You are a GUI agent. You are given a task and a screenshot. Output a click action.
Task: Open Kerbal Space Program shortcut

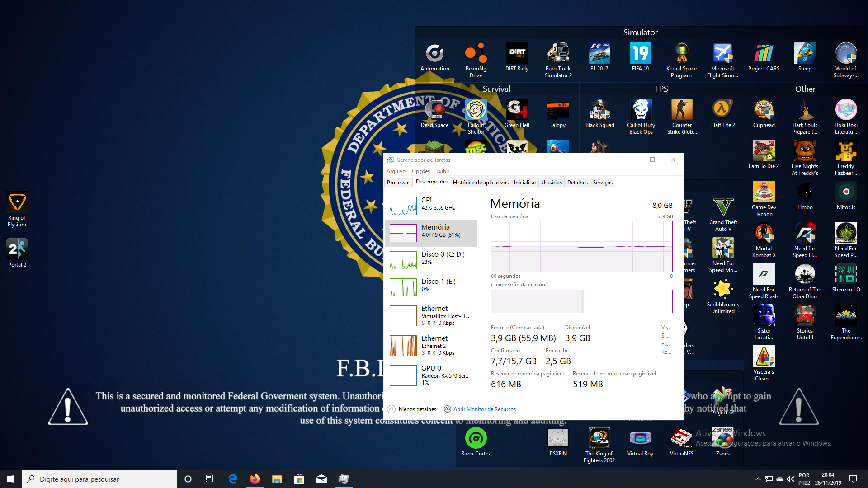(681, 61)
